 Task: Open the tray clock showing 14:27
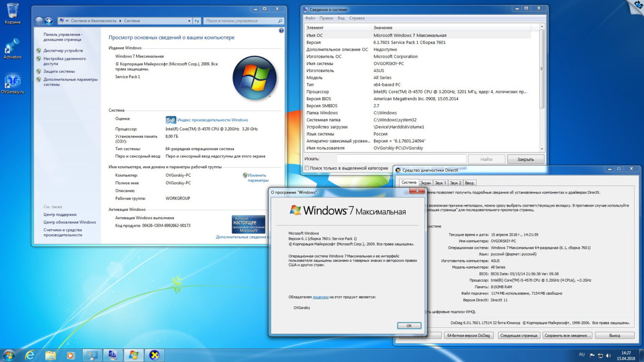(626, 355)
